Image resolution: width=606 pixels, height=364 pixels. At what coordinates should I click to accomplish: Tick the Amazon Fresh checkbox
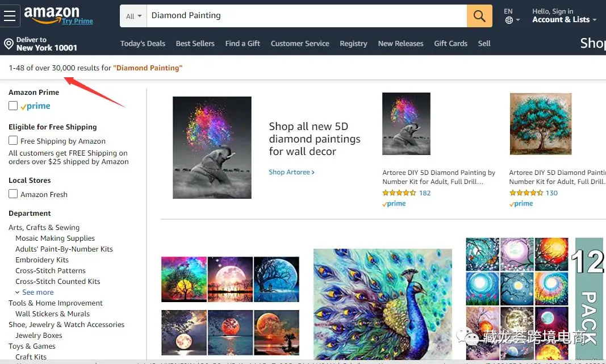pyautogui.click(x=13, y=194)
